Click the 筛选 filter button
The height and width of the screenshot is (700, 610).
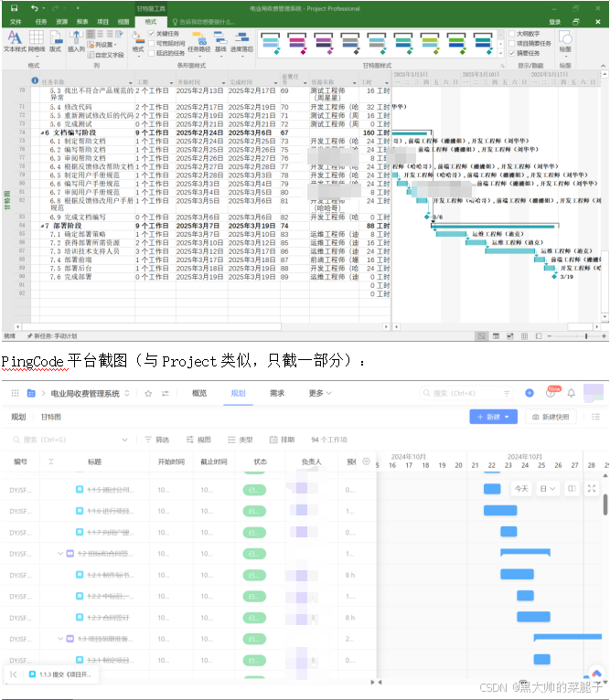(x=157, y=440)
